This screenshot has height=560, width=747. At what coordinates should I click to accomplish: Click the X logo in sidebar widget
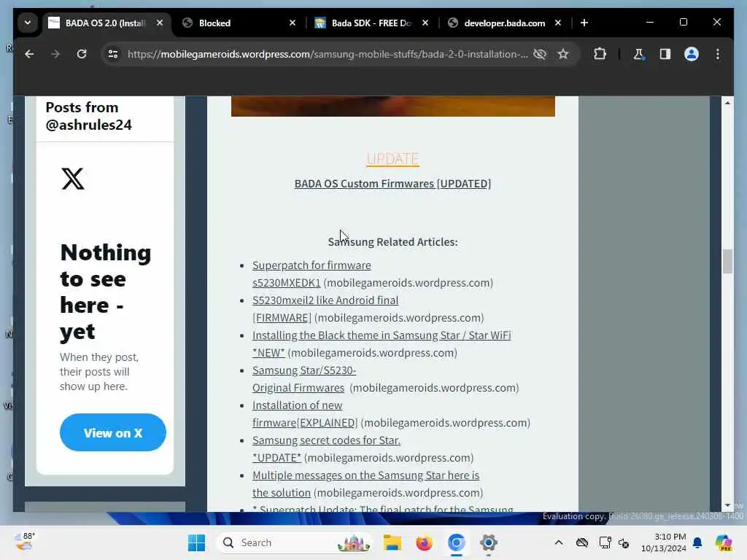[x=73, y=179]
